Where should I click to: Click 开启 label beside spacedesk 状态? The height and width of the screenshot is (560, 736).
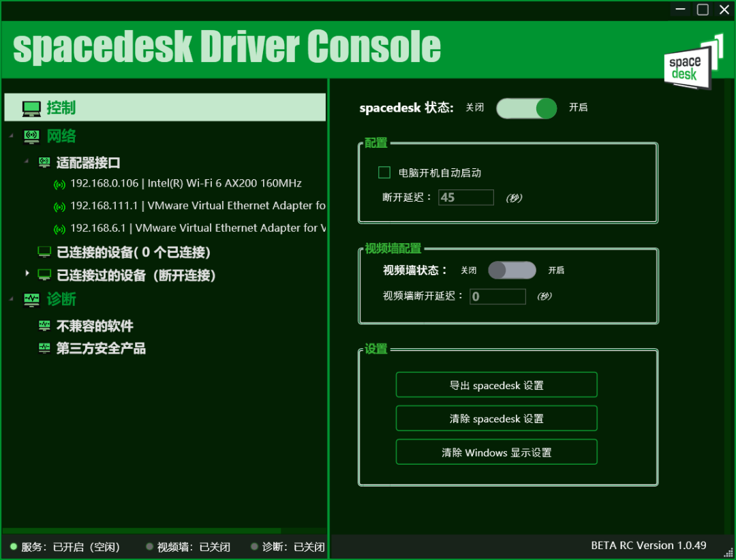[579, 108]
